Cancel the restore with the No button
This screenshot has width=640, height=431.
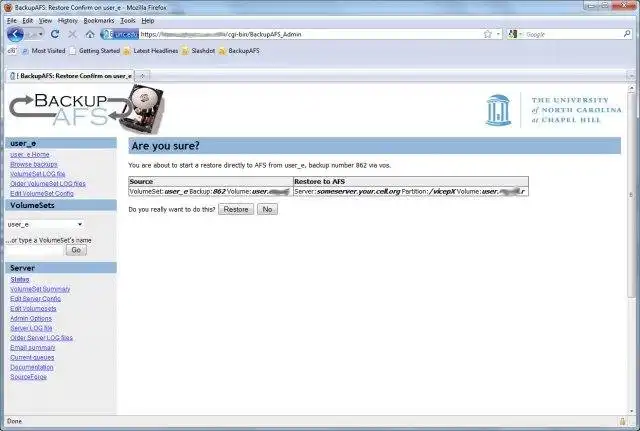click(267, 209)
